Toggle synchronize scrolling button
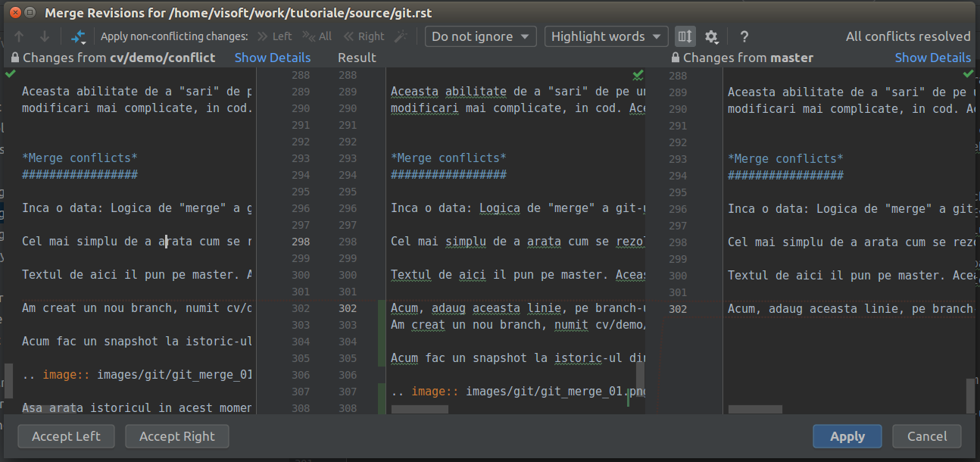The height and width of the screenshot is (462, 980). pos(685,36)
